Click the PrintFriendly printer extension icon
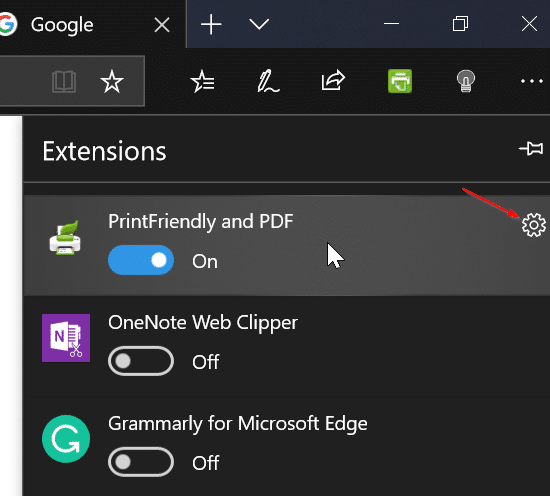 (65, 237)
